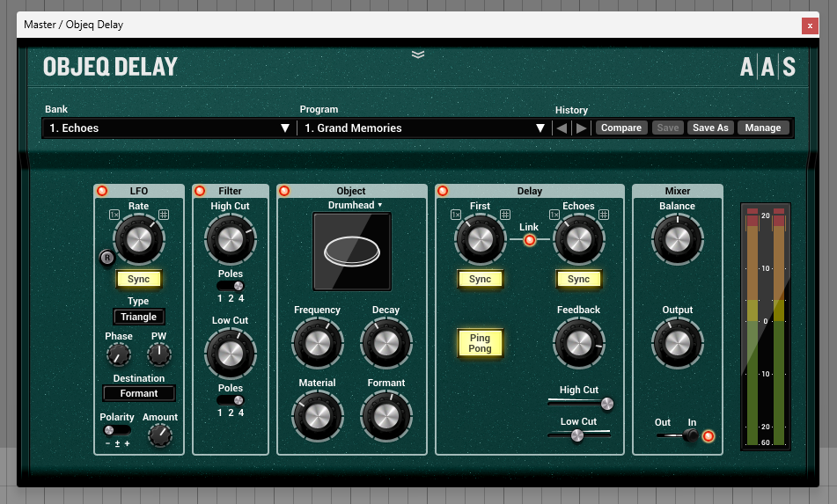
Task: Click the history forward arrow
Action: (581, 128)
